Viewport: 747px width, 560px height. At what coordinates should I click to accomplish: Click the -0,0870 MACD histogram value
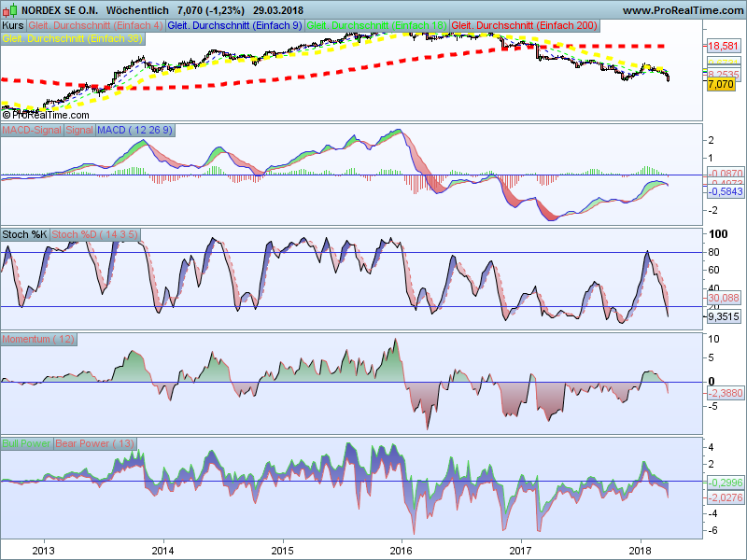tap(725, 174)
